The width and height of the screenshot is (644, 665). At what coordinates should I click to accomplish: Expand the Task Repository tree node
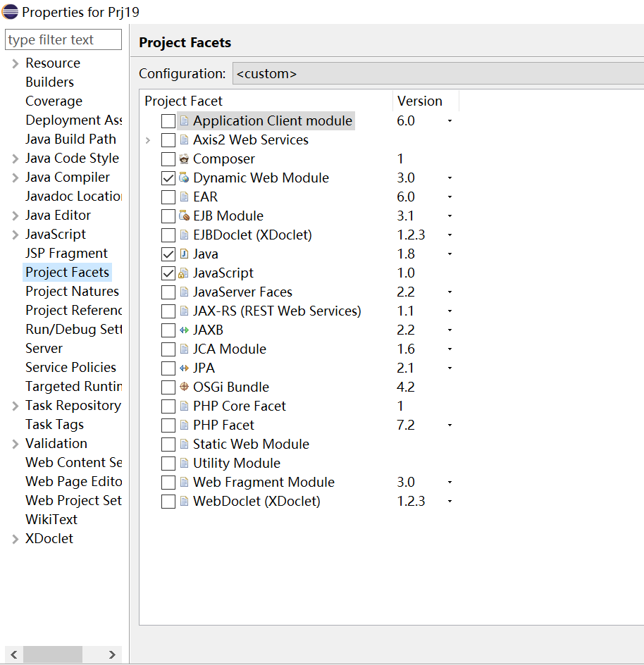pyautogui.click(x=16, y=406)
